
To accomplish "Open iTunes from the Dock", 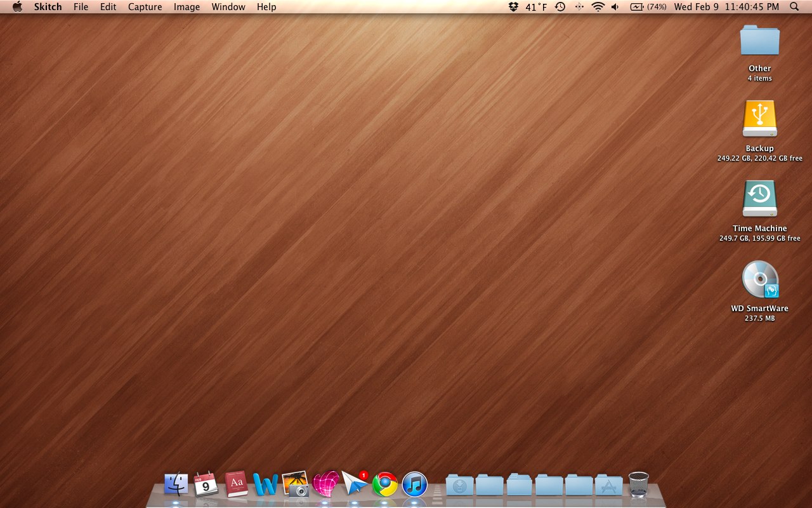I will [415, 485].
